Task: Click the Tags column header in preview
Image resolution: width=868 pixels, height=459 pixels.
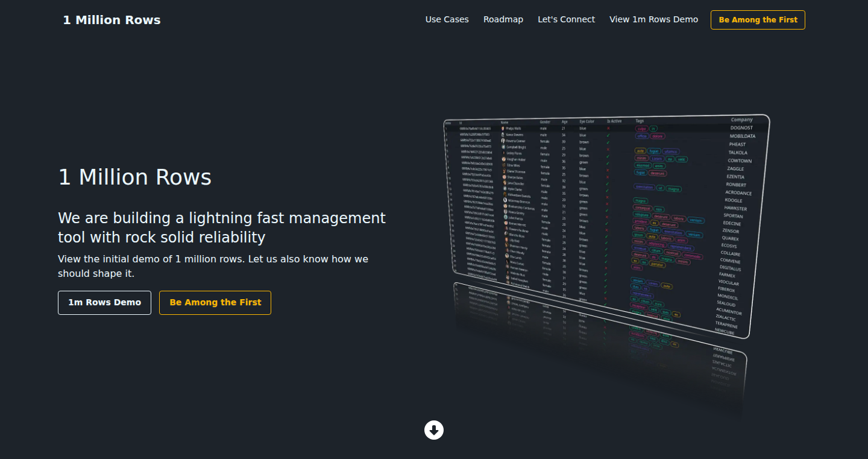Action: point(640,121)
